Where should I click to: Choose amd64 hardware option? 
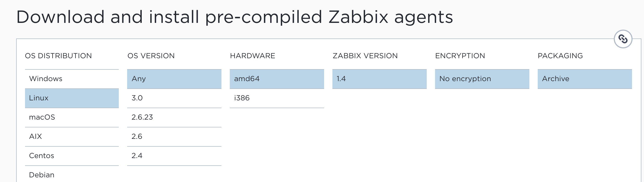[x=277, y=79]
